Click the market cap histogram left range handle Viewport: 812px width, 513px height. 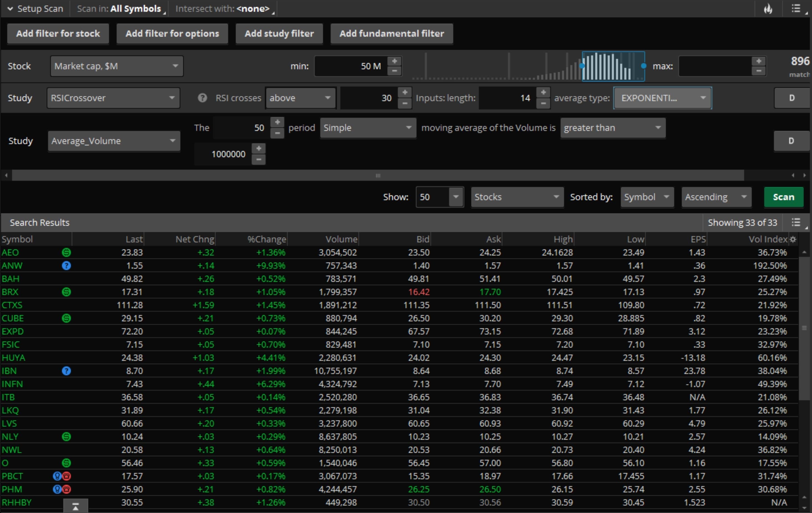tap(582, 66)
